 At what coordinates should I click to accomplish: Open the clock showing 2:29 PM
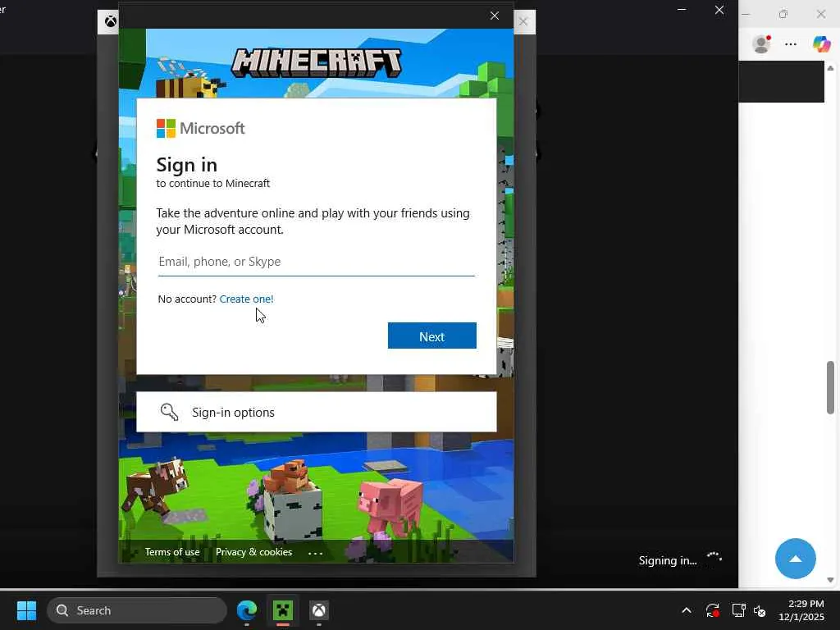tap(801, 610)
